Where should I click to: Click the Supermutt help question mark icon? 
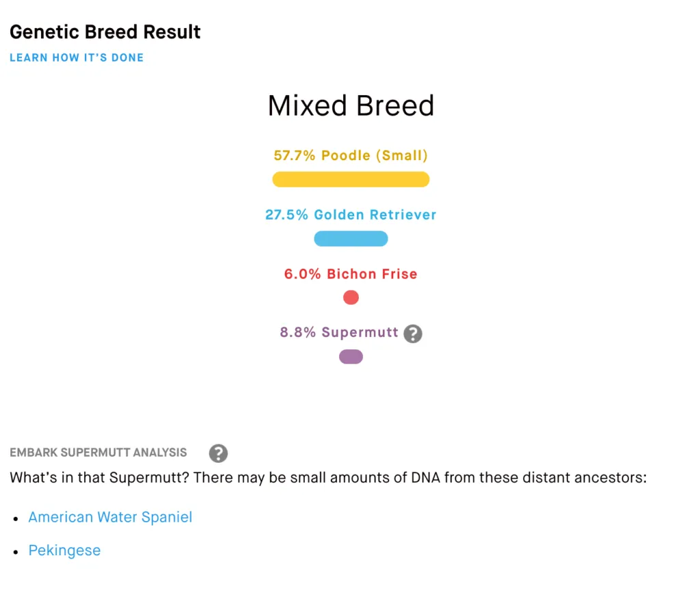(412, 334)
